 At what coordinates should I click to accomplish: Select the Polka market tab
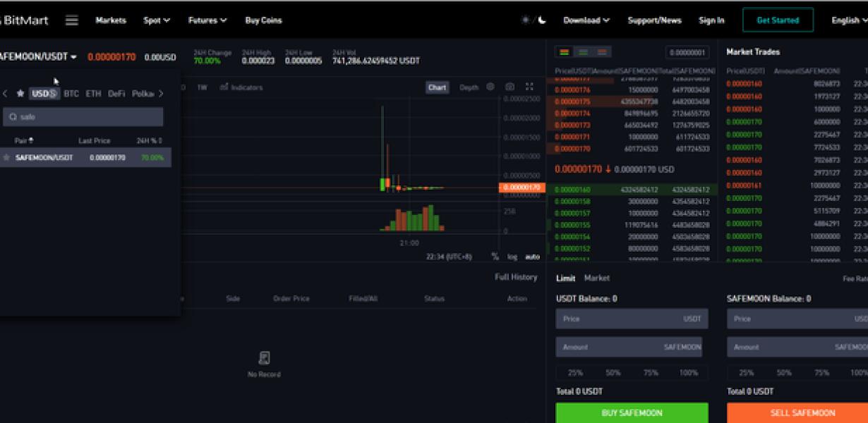point(143,93)
